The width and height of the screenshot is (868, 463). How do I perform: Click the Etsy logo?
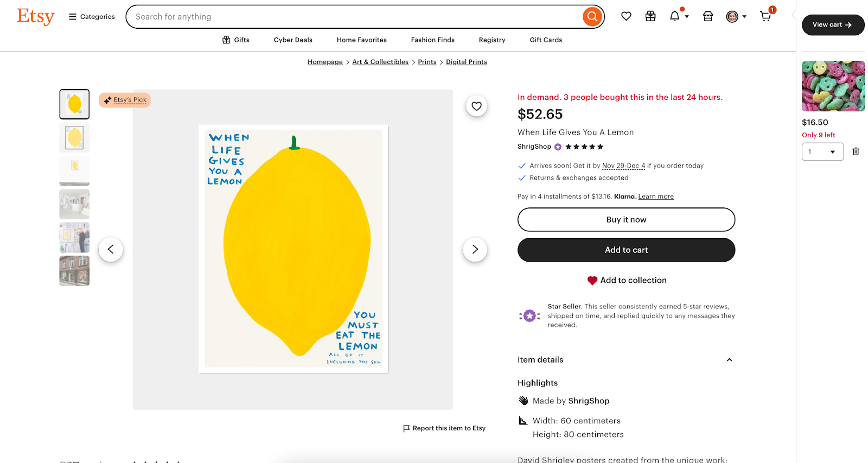(35, 16)
